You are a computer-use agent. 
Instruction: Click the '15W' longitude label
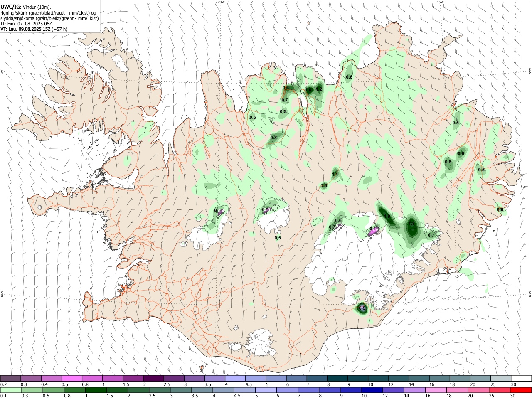(x=440, y=2)
